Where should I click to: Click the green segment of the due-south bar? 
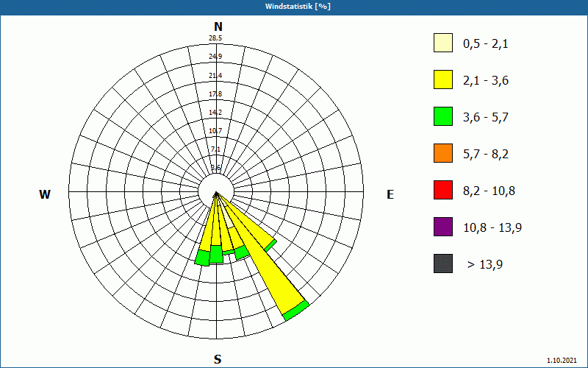215,255
